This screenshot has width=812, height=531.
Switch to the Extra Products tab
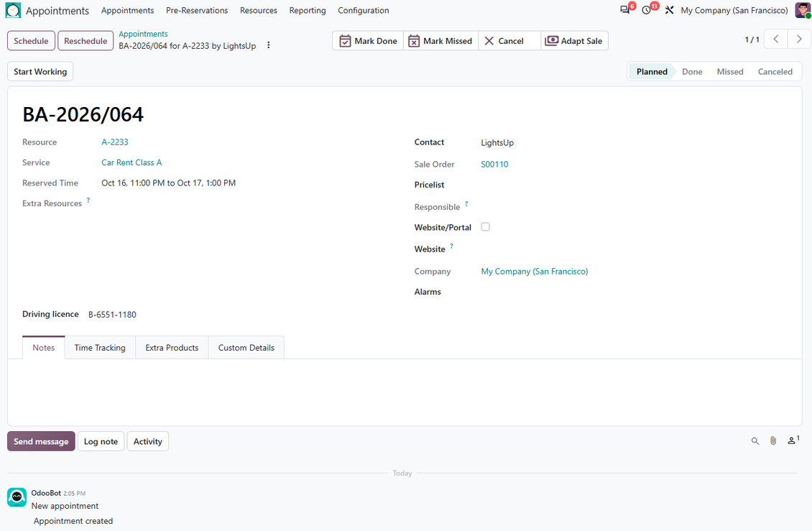tap(172, 348)
